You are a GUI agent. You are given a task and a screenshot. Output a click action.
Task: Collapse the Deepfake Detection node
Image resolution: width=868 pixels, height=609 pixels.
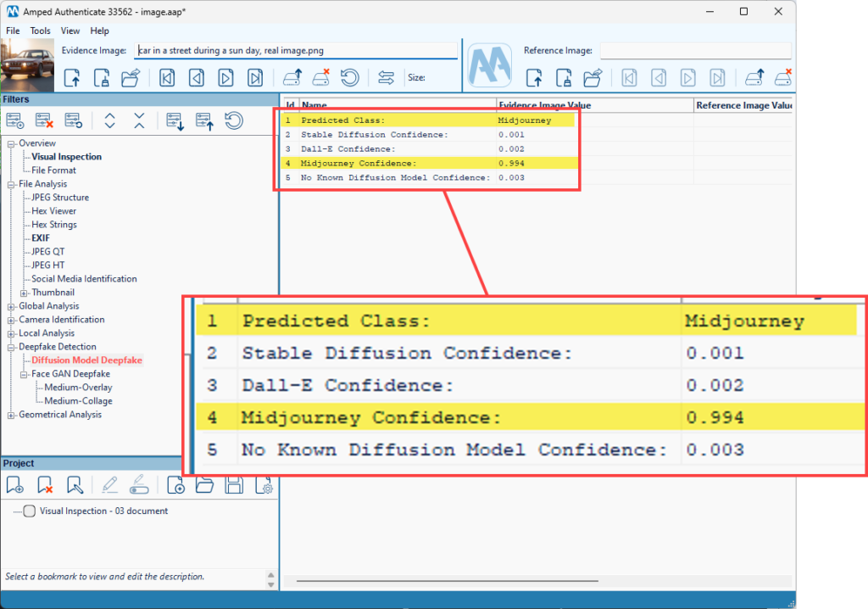pyautogui.click(x=11, y=348)
